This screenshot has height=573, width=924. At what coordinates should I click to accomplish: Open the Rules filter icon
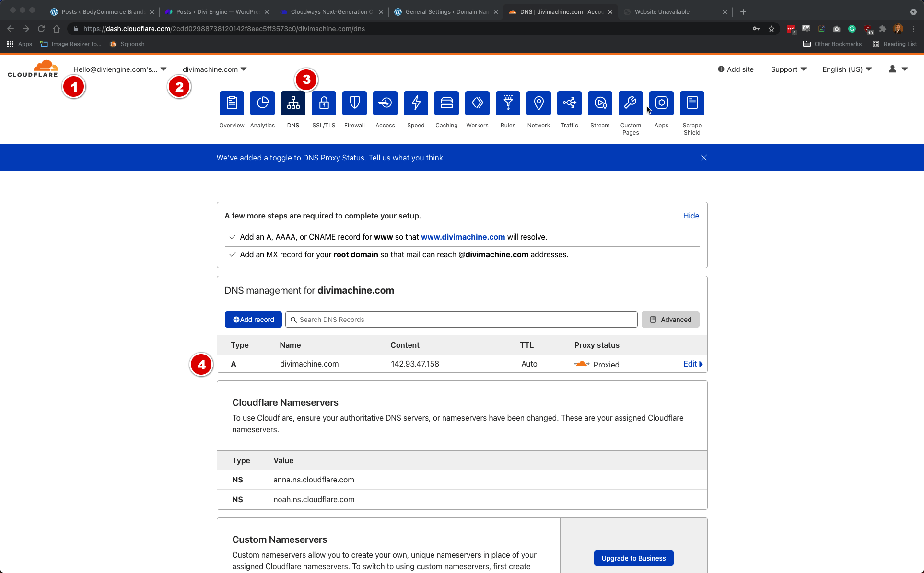click(508, 103)
